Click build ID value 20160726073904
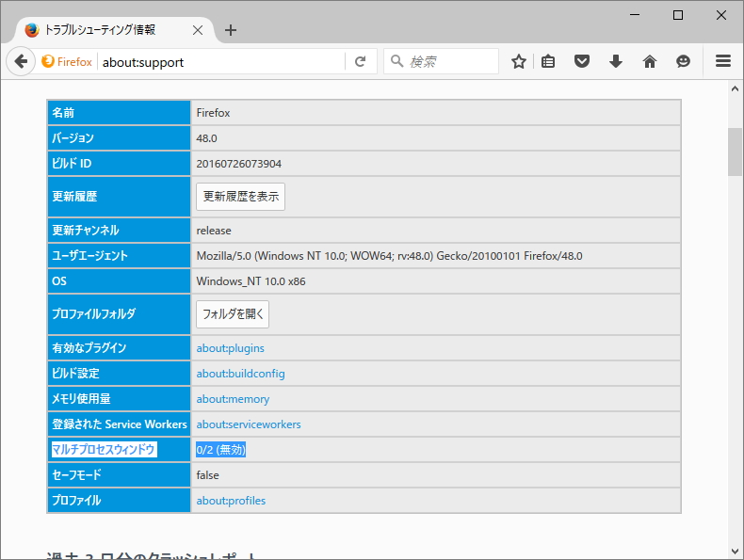Viewport: 744px width, 560px height. click(x=238, y=164)
